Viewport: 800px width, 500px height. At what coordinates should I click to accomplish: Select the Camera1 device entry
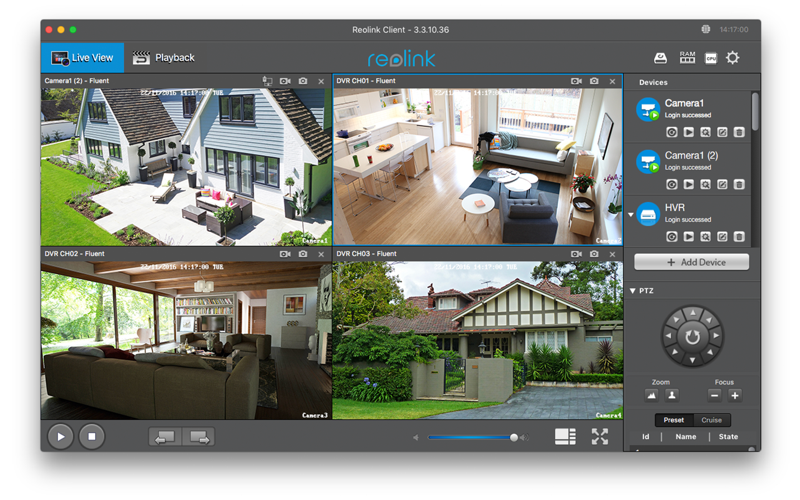pyautogui.click(x=688, y=117)
